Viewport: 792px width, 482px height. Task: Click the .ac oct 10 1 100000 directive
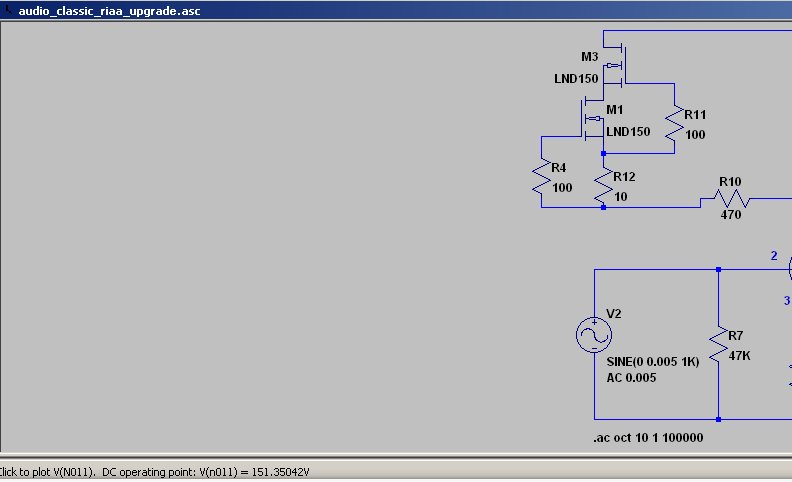pyautogui.click(x=648, y=438)
